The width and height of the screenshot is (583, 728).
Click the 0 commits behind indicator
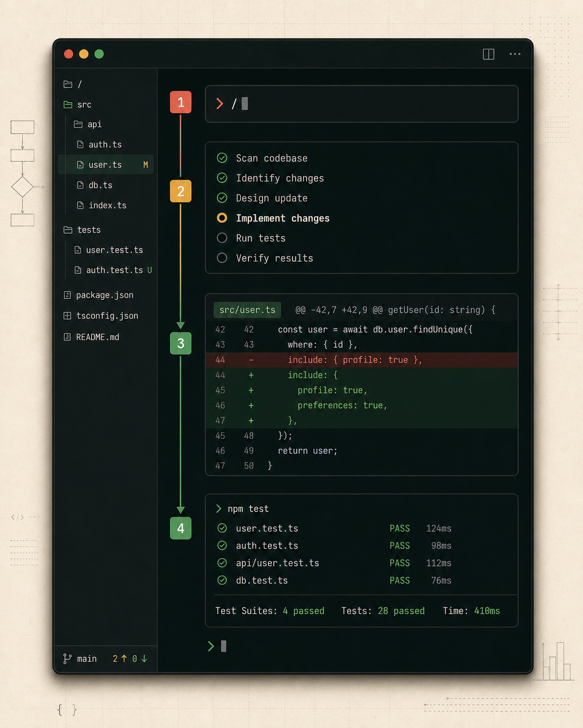coord(139,658)
